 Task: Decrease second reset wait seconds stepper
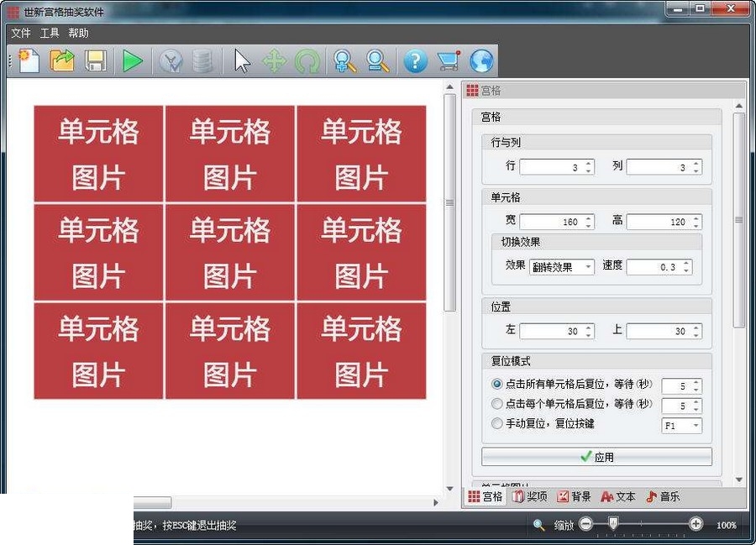pyautogui.click(x=696, y=409)
